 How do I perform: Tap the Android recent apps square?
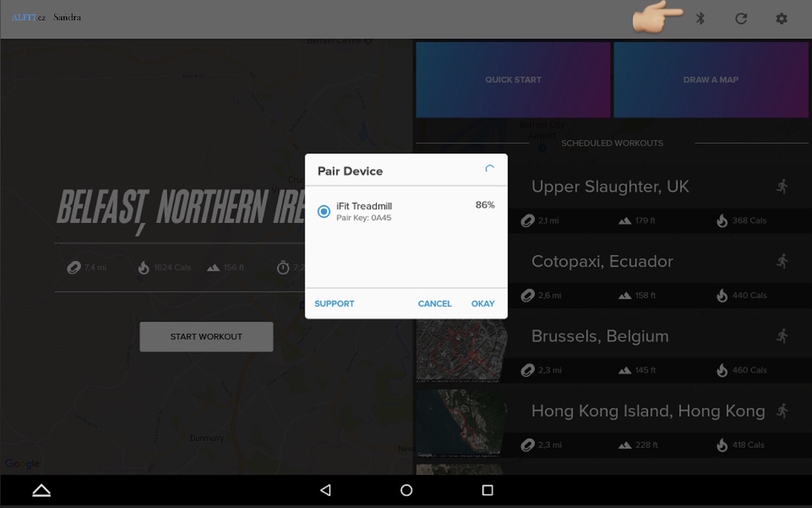tap(487, 490)
